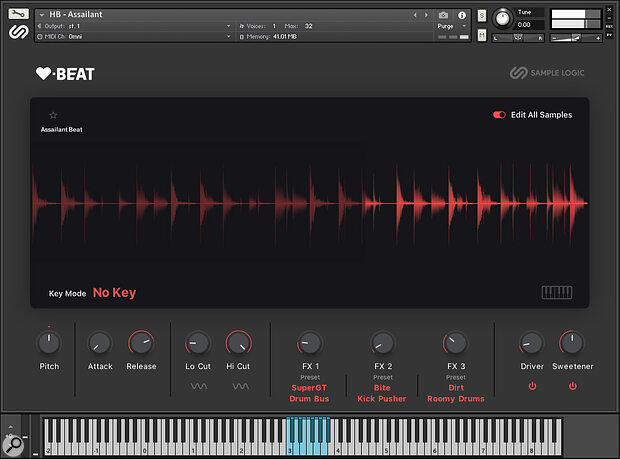Select the FX 3 Dirt preset
Viewport: 620px width, 459px height.
point(456,388)
